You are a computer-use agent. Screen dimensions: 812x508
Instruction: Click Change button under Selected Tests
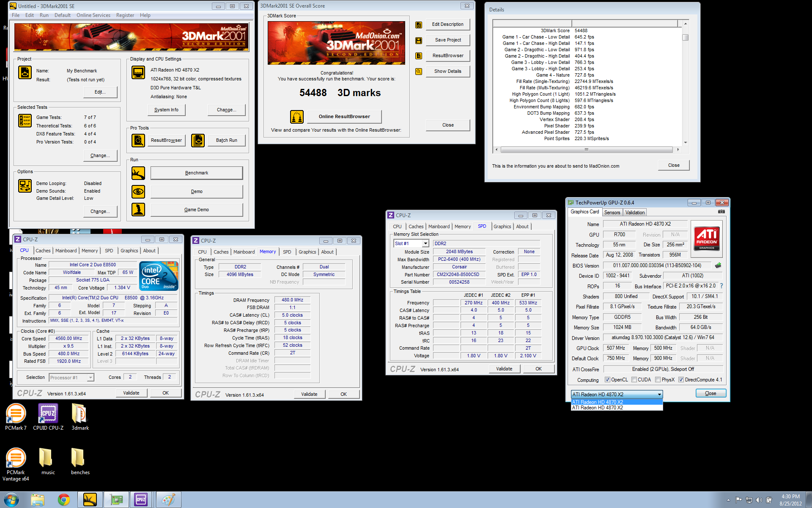[100, 156]
